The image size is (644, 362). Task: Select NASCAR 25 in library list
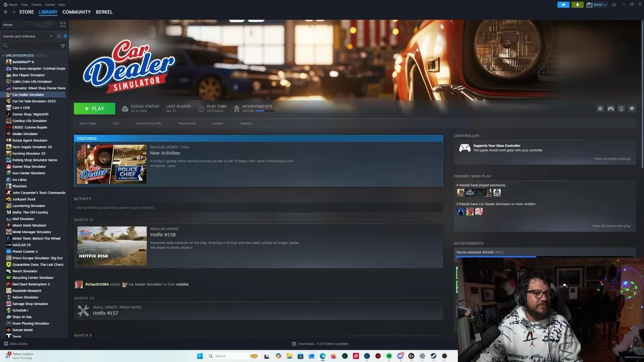(x=21, y=245)
